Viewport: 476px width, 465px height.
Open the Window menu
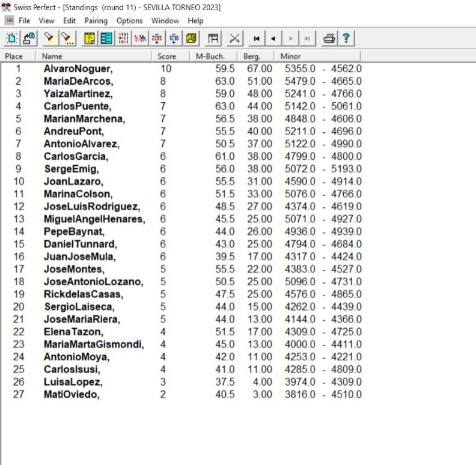[165, 20]
